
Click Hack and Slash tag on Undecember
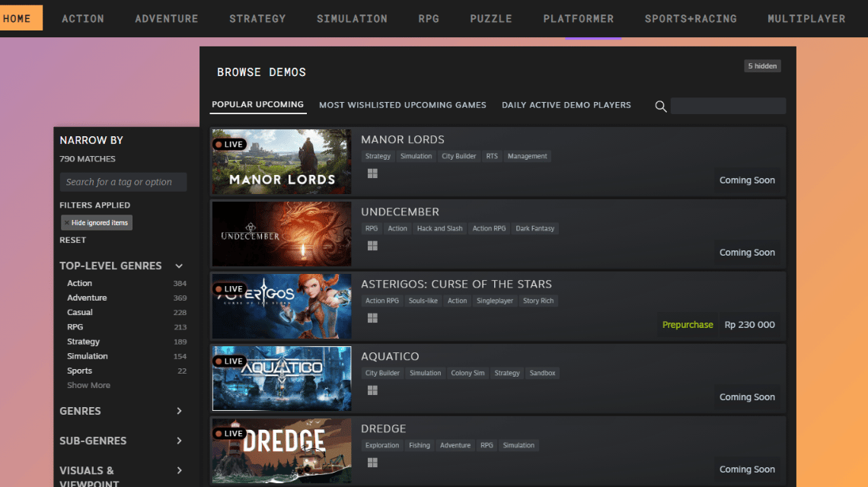pyautogui.click(x=439, y=228)
